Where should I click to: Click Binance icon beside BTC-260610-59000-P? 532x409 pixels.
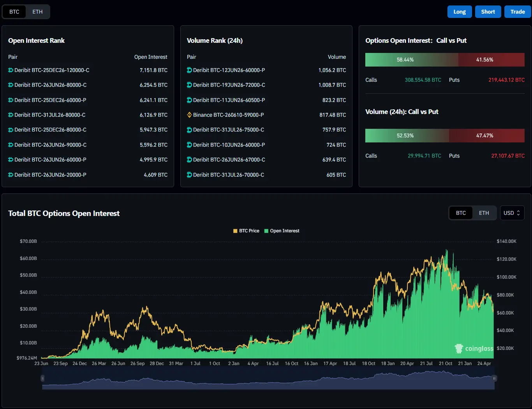click(x=190, y=115)
